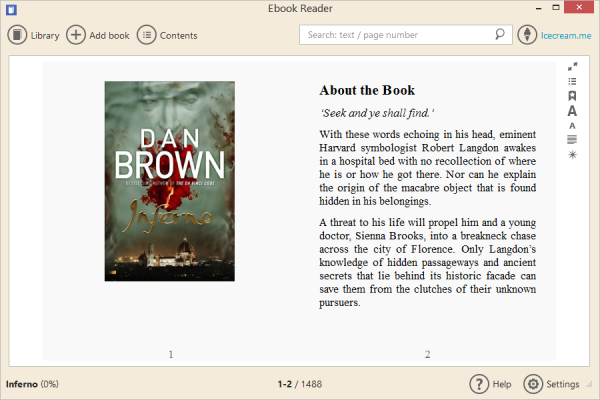Image resolution: width=600 pixels, height=400 pixels.
Task: Click the Inferno book cover image
Action: tap(170, 181)
